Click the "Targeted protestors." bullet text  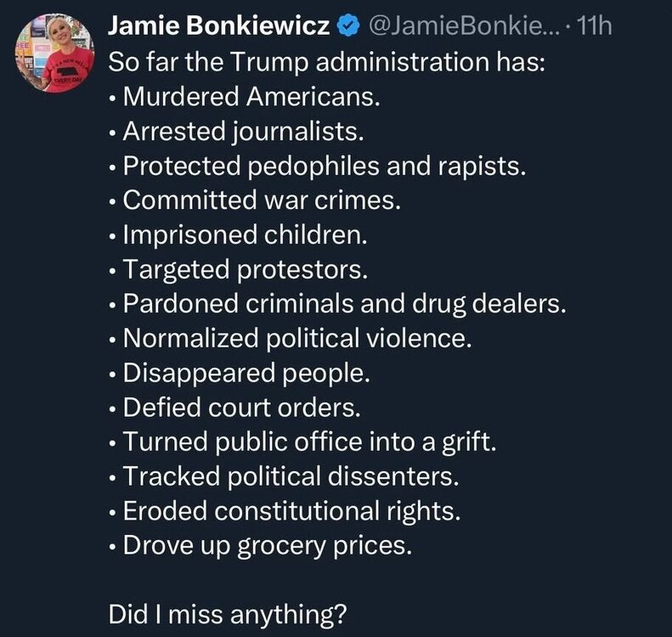[x=246, y=270]
